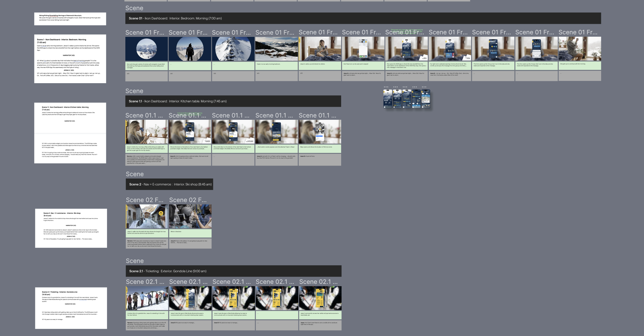This screenshot has width=644, height=336.
Task: Select the Scene 2.1 Ticketing Gondola Line header bar
Action: click(x=234, y=271)
